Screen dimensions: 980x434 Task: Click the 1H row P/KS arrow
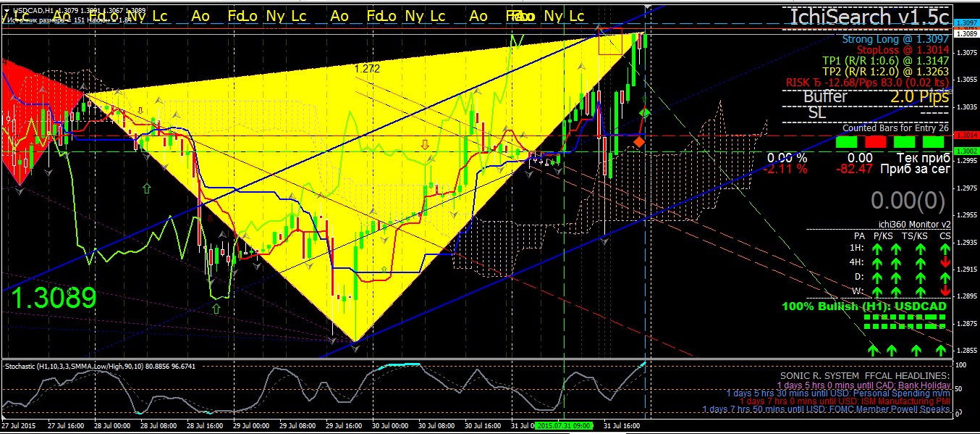[x=895, y=248]
